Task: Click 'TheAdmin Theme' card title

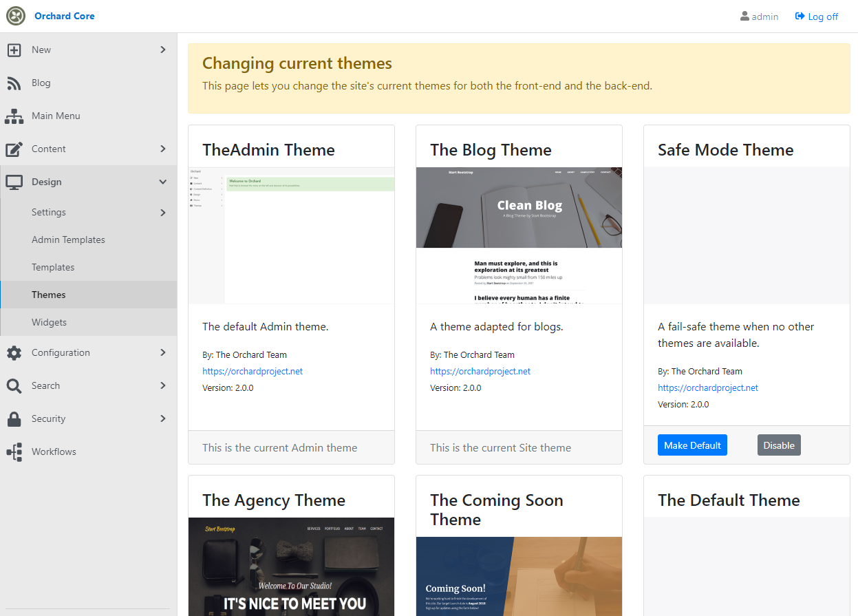Action: pos(268,150)
